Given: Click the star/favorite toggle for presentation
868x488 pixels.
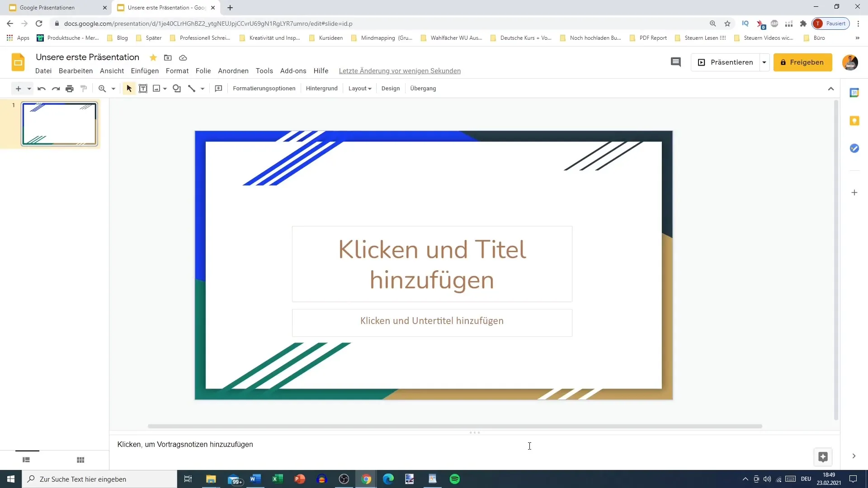Looking at the screenshot, I should coord(153,58).
